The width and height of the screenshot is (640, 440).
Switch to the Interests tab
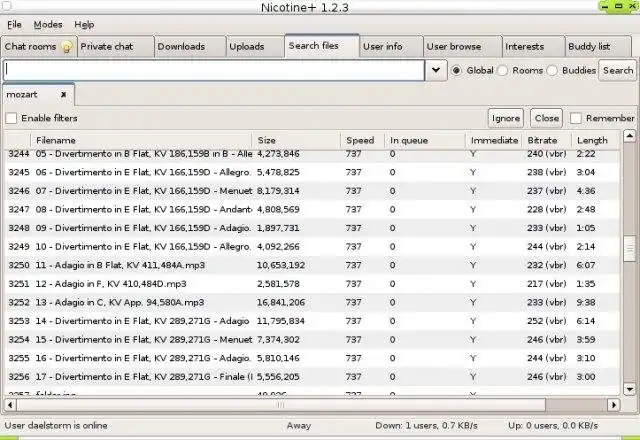[533, 47]
